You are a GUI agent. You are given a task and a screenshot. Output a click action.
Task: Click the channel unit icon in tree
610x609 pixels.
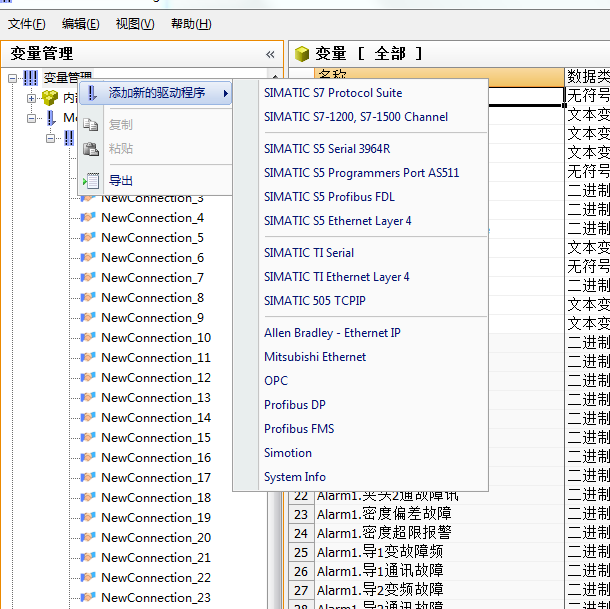69,138
